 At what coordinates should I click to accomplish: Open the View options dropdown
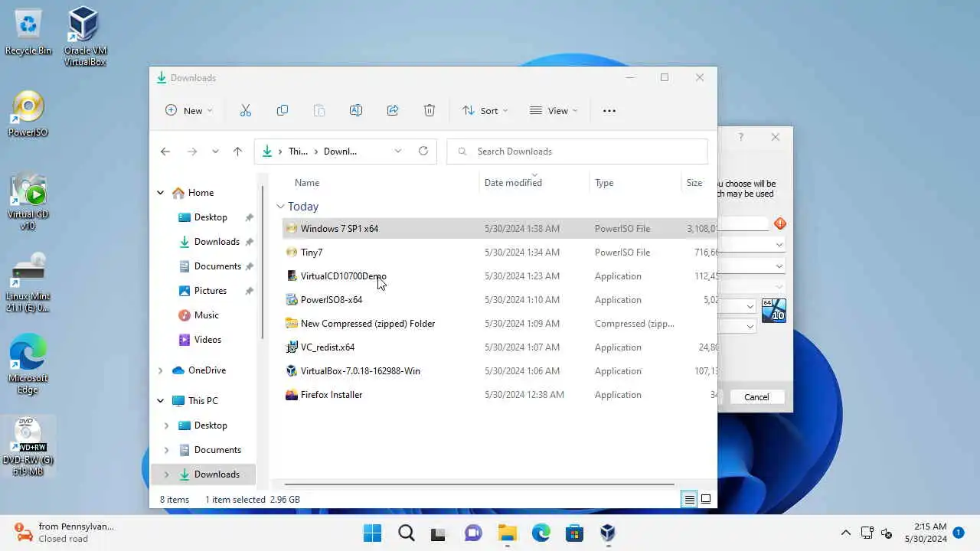click(x=554, y=111)
